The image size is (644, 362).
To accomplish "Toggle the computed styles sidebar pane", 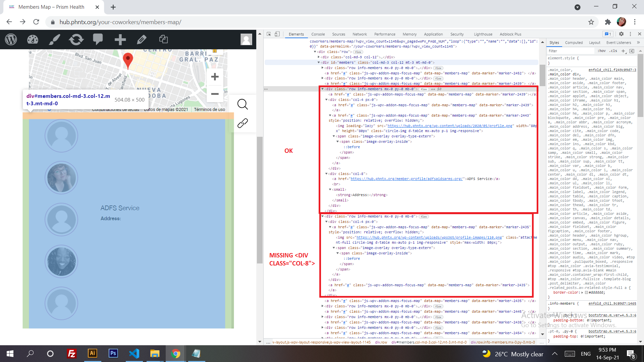I will pyautogui.click(x=632, y=51).
